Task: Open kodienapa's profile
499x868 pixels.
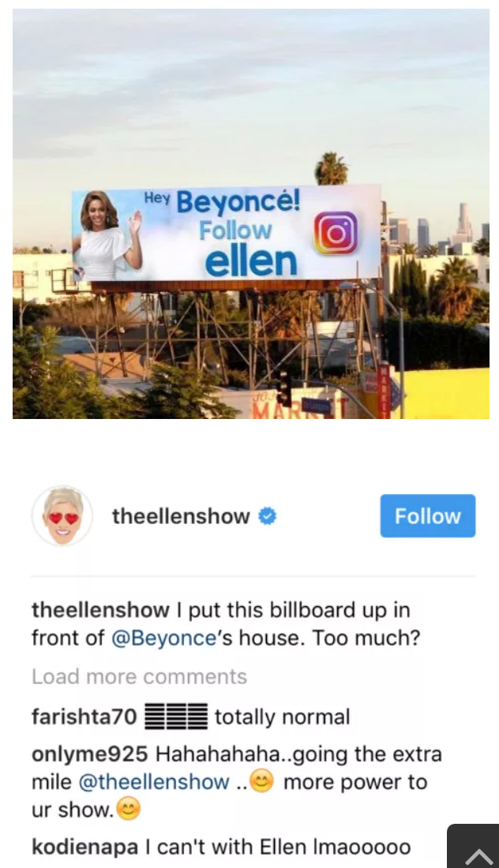Action: click(x=84, y=847)
